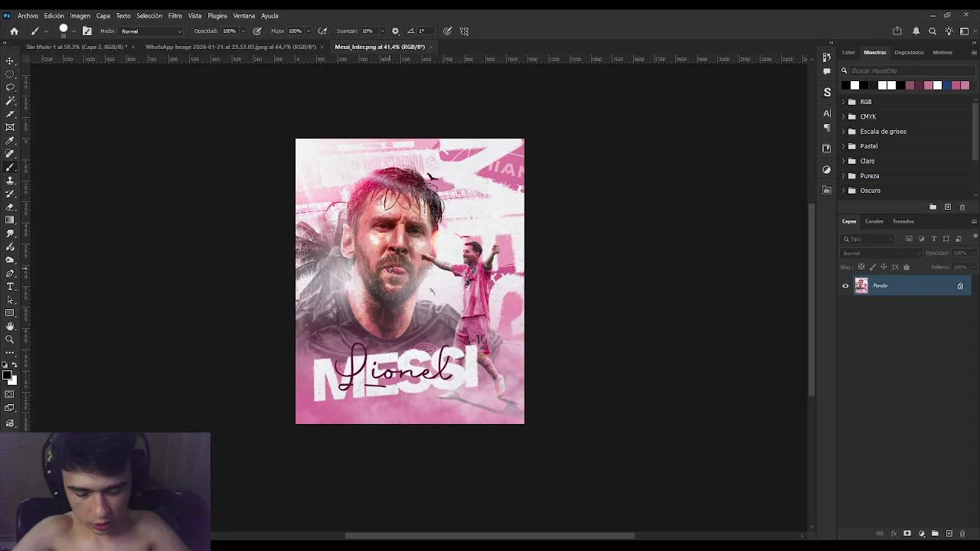Toggle lock position in Layers panel
980x551 pixels.
(x=884, y=267)
